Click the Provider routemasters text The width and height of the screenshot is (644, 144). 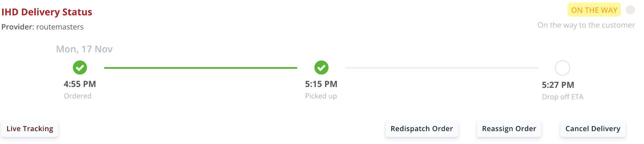tap(43, 27)
